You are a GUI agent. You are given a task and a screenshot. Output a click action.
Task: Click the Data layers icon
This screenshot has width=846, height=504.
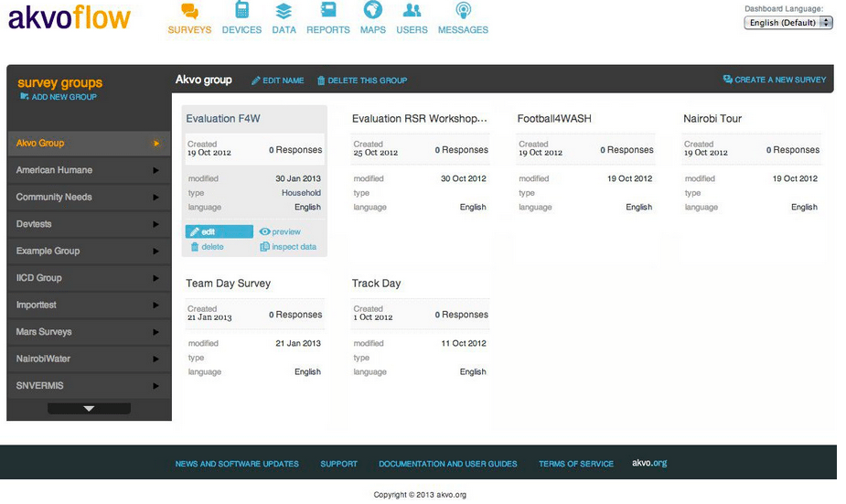[x=284, y=10]
